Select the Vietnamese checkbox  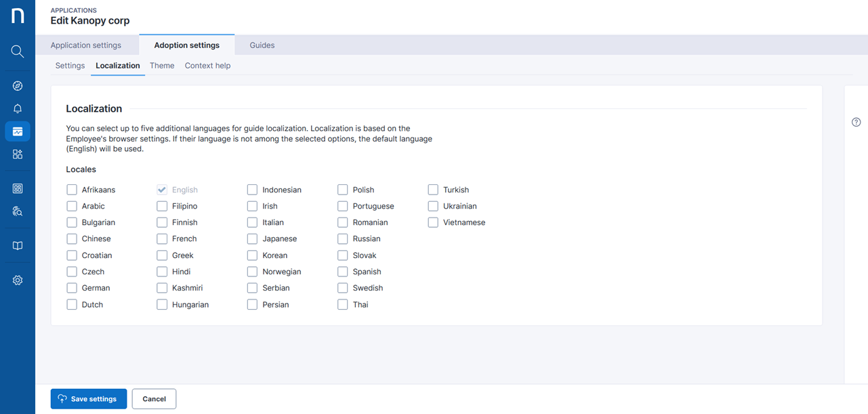point(433,222)
